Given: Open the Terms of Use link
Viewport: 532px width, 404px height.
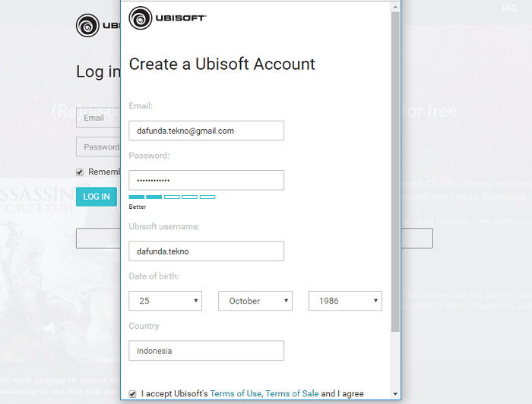Looking at the screenshot, I should [235, 394].
